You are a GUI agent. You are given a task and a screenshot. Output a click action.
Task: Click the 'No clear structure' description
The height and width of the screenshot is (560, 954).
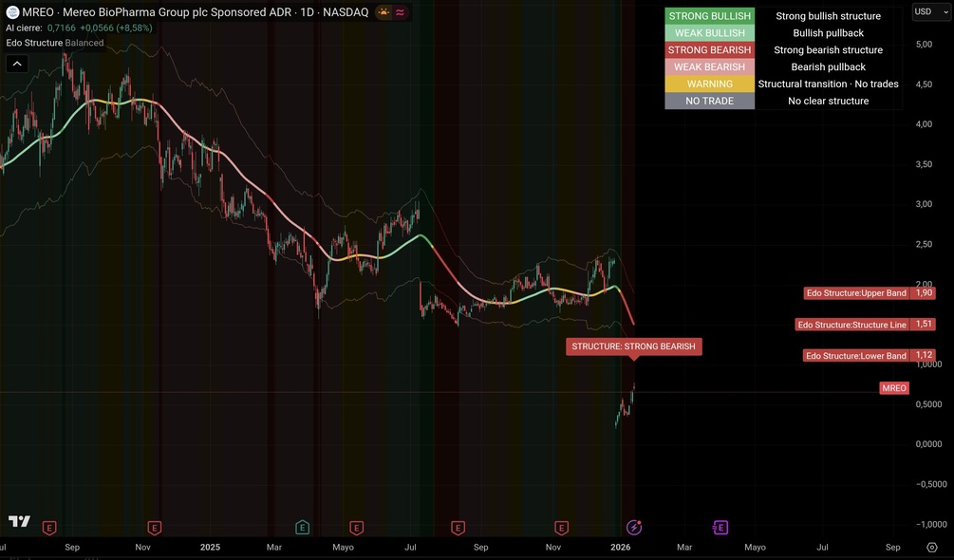(828, 101)
